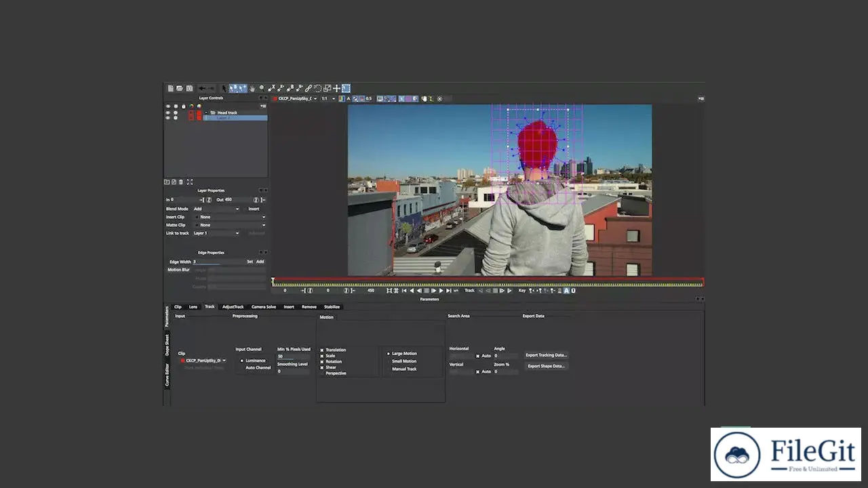Toggle visibility eye for Head track
Image resolution: width=868 pixels, height=488 pixels.
click(x=167, y=113)
